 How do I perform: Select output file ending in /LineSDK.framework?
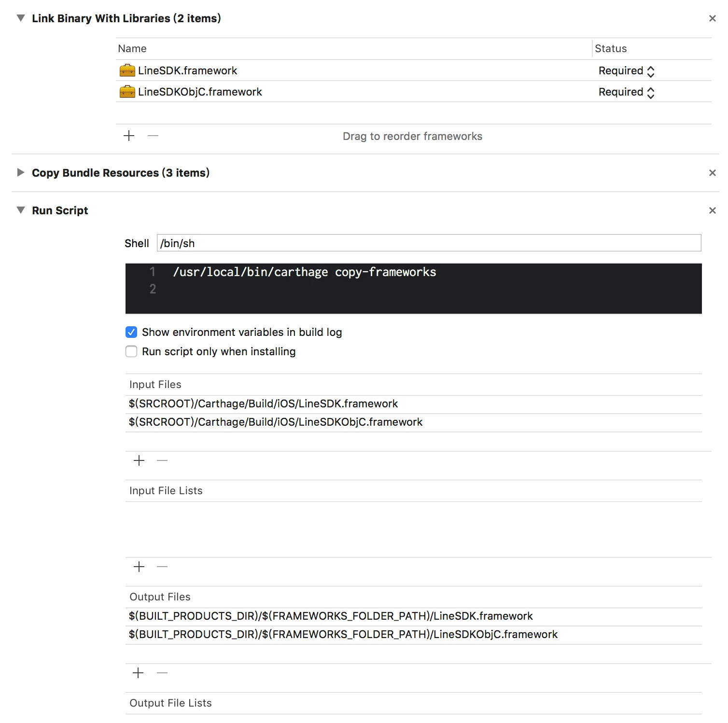point(413,616)
